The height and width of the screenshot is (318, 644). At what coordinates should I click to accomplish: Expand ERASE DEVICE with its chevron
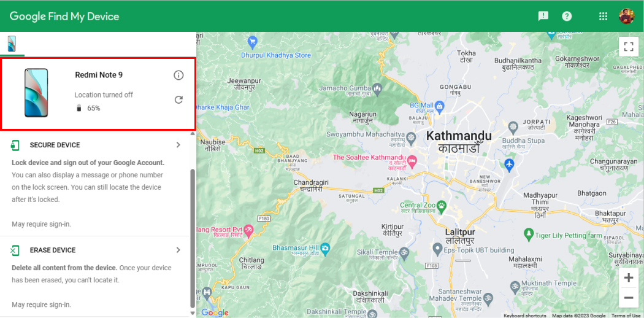click(178, 250)
